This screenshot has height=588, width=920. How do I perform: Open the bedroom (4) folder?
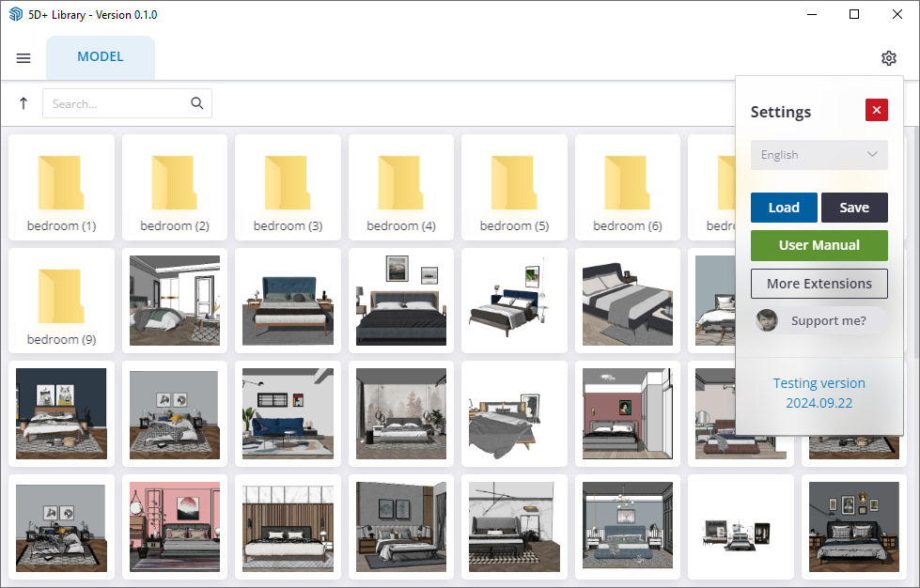point(401,186)
